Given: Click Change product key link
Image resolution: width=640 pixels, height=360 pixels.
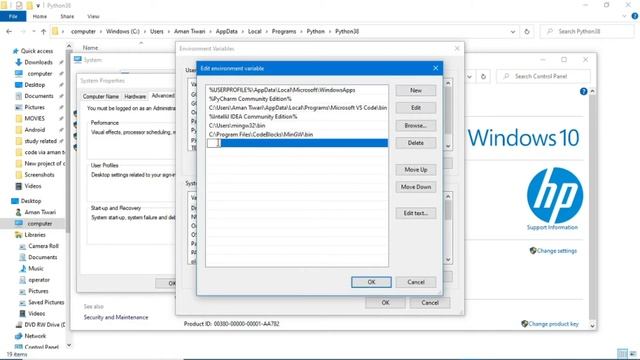Looking at the screenshot, I should click(553, 324).
